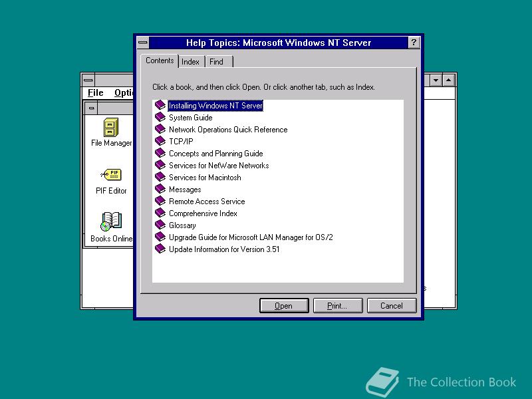Open the Options menu in Program Manager
532x399 pixels.
pos(124,92)
